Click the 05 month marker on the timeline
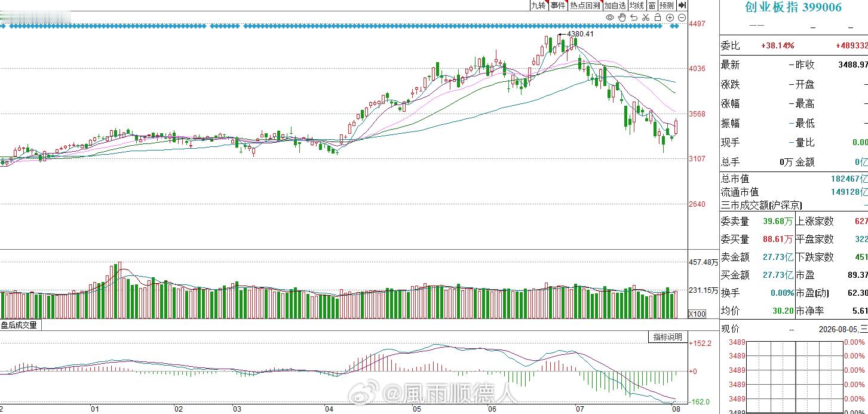This screenshot has width=868, height=414. click(416, 409)
